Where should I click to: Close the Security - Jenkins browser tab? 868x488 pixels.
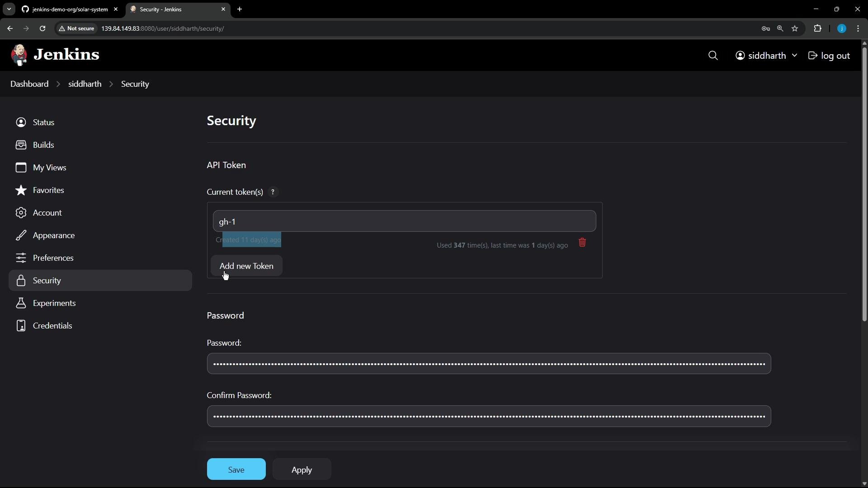click(x=223, y=9)
